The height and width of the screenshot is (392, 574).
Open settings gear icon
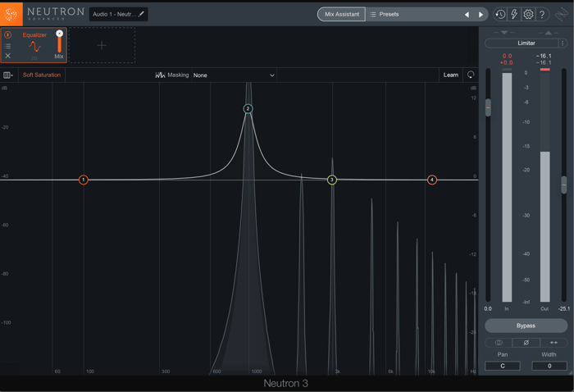[528, 14]
